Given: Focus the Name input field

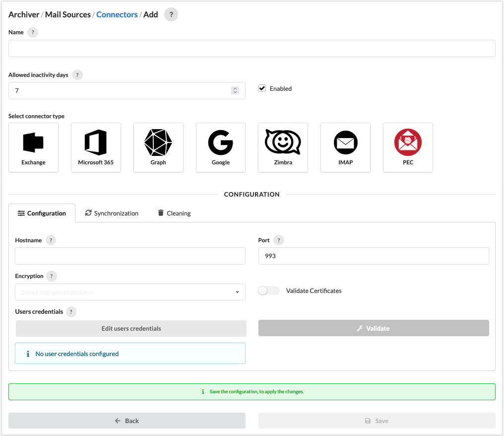Looking at the screenshot, I should pos(252,48).
